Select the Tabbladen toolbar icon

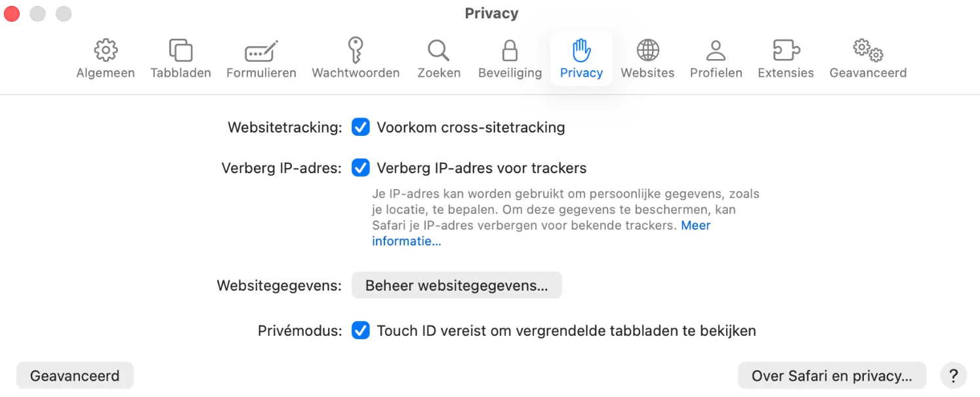180,51
